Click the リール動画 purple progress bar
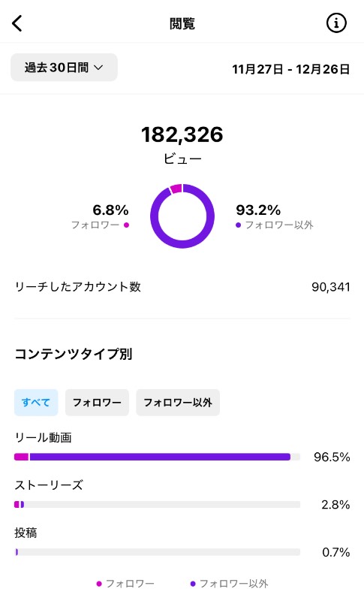 tap(160, 457)
